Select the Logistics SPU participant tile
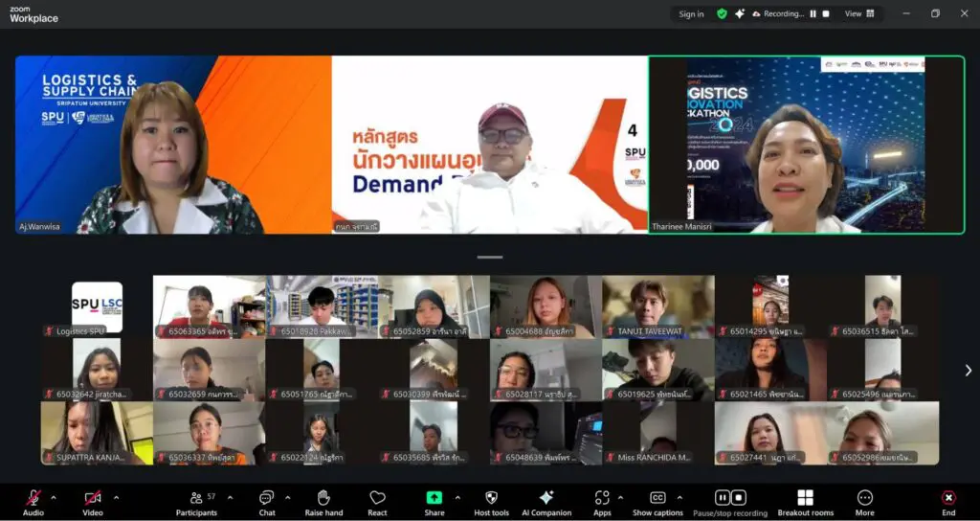This screenshot has height=521, width=980. pos(97,307)
